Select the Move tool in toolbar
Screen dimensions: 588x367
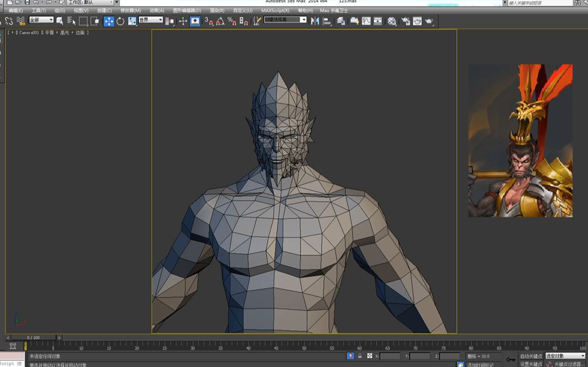[109, 21]
